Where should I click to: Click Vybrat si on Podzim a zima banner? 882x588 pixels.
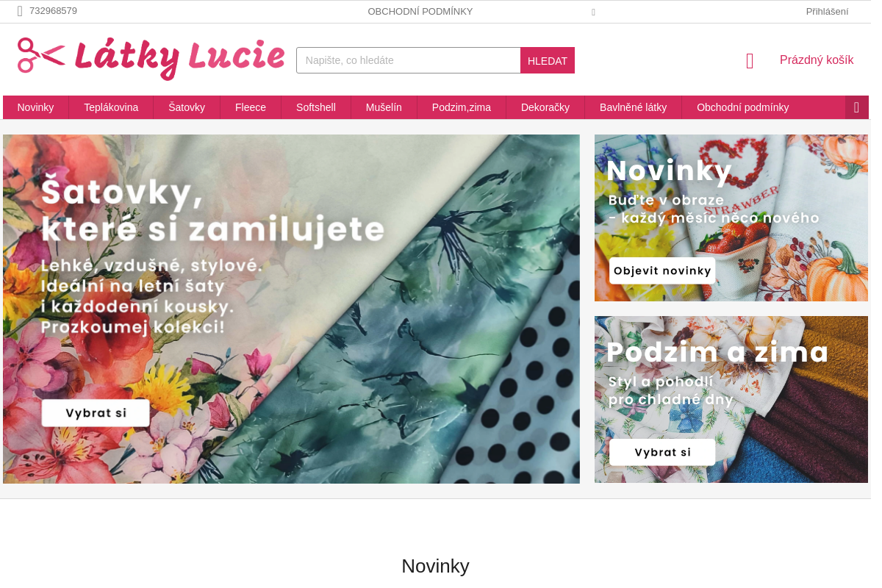click(662, 452)
